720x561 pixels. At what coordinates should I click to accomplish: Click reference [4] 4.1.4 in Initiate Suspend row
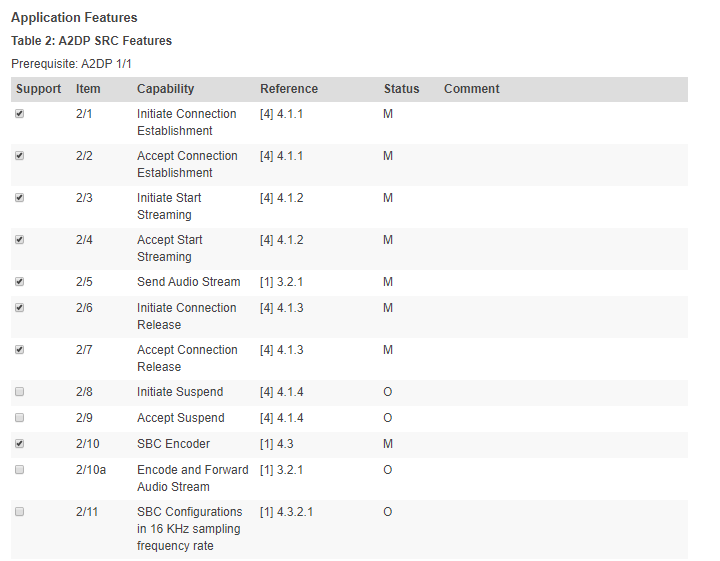pyautogui.click(x=281, y=392)
